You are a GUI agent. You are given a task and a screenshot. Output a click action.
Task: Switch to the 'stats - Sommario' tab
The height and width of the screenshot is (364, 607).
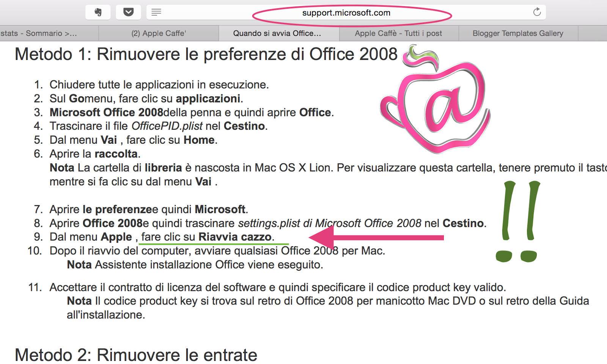[x=49, y=33]
